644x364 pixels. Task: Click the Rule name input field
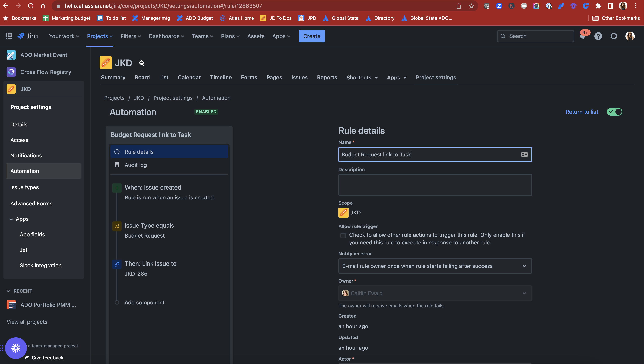[435, 155]
